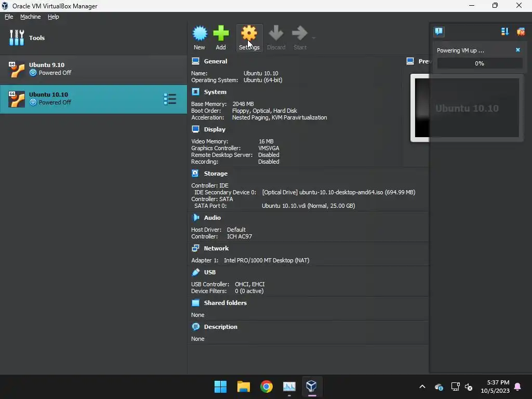Open the notifications bell in the system tray
532x399 pixels.
click(x=518, y=387)
